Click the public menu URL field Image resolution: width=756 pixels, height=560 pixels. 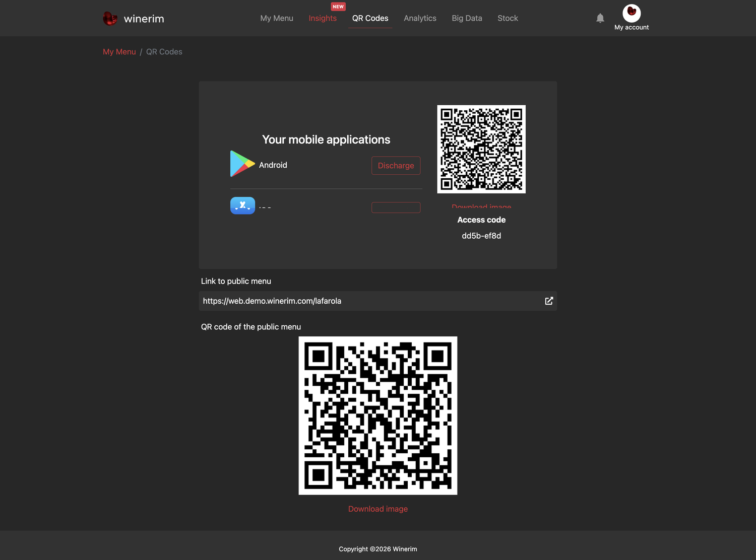[x=378, y=301]
